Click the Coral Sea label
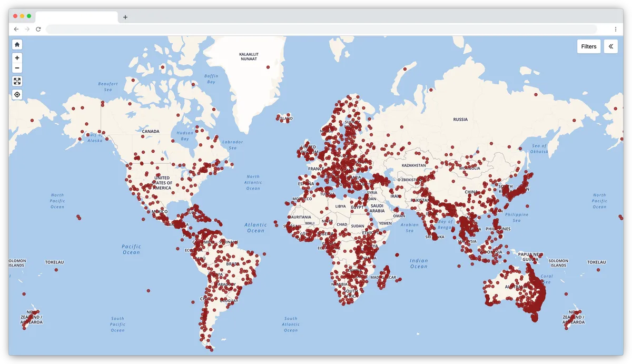 pyautogui.click(x=547, y=279)
